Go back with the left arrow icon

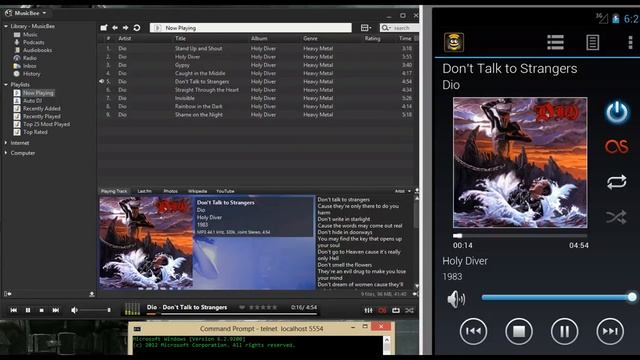click(115, 28)
